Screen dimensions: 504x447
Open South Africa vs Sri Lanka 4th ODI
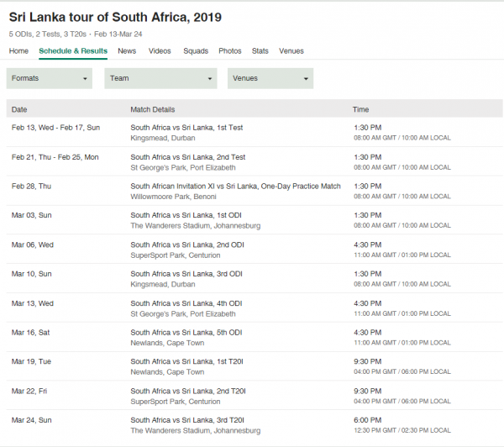(x=186, y=303)
